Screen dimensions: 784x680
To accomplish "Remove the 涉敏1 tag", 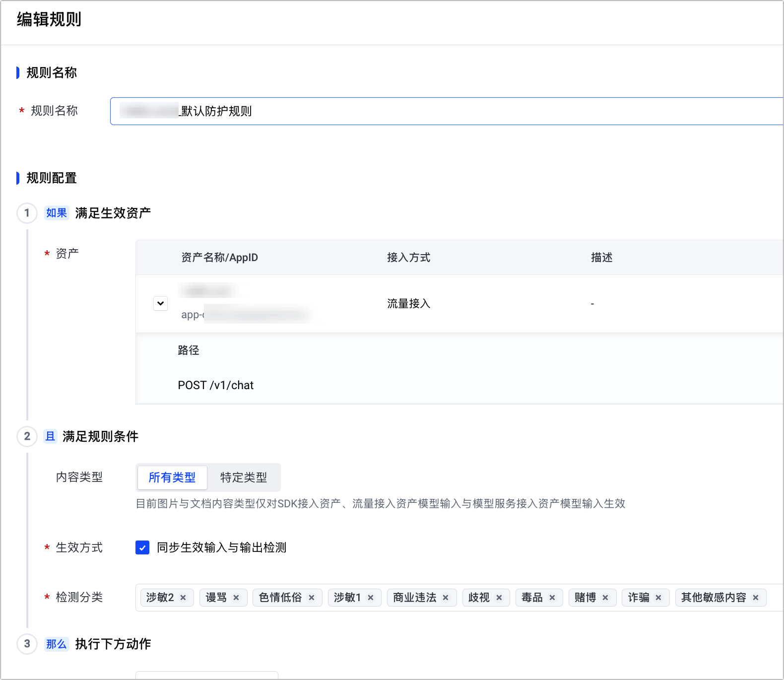I will pyautogui.click(x=371, y=598).
